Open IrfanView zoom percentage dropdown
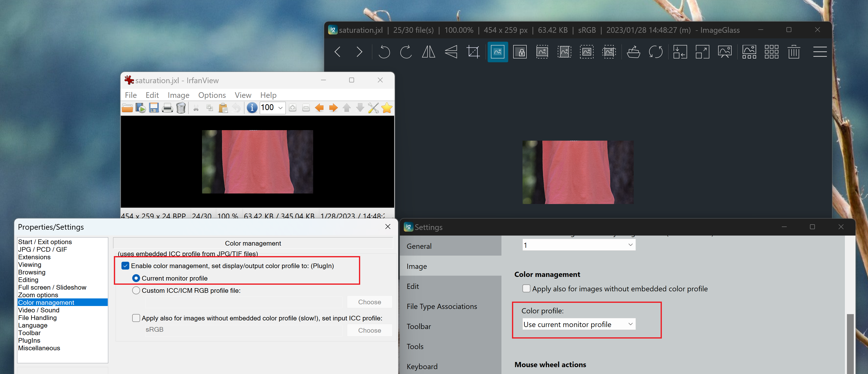 (x=280, y=108)
